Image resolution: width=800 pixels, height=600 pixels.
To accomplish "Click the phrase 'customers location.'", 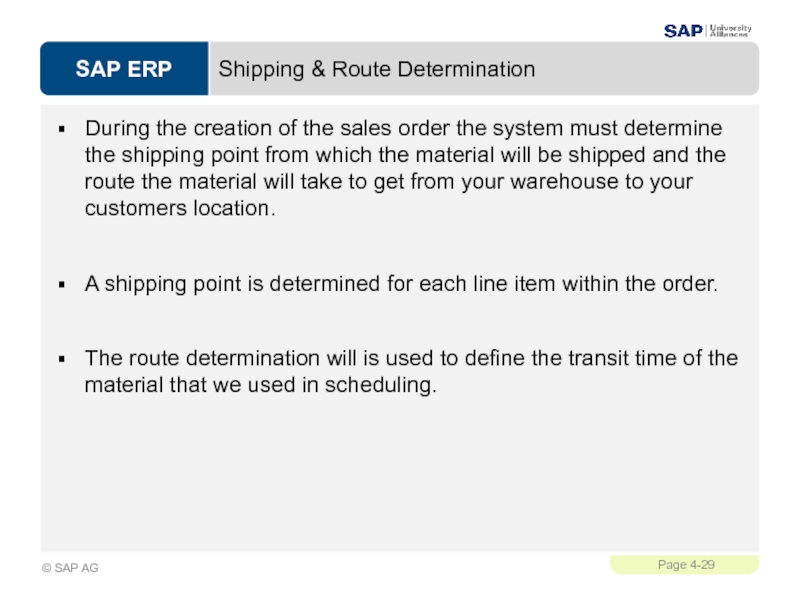I will (x=180, y=208).
